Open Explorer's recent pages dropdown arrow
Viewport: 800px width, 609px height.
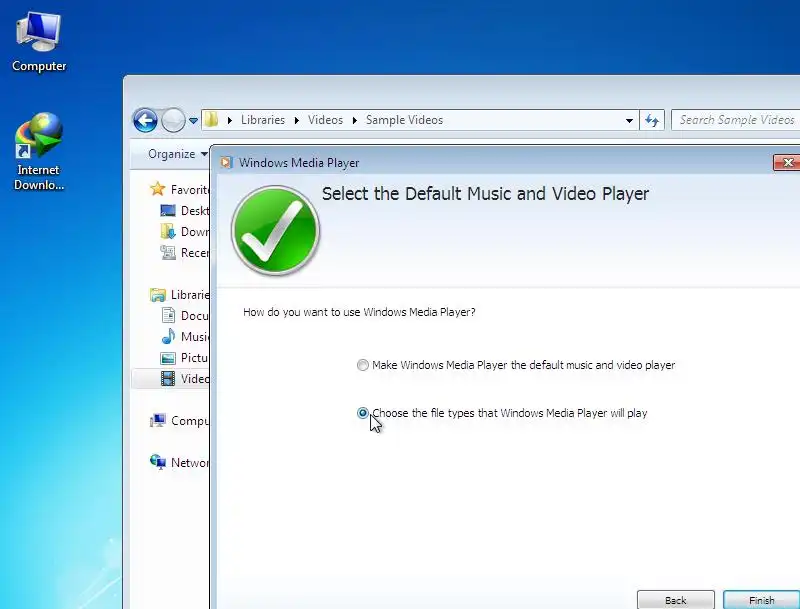click(x=193, y=121)
